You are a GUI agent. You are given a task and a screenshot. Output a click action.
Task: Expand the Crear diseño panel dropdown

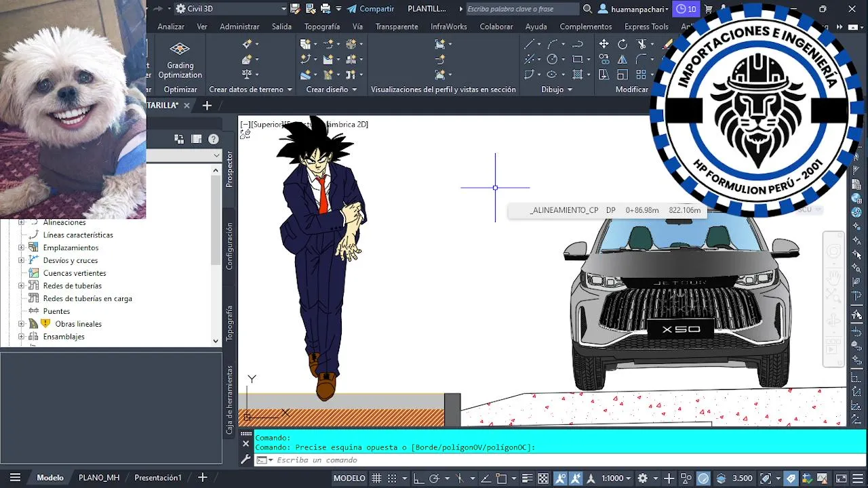[331, 89]
